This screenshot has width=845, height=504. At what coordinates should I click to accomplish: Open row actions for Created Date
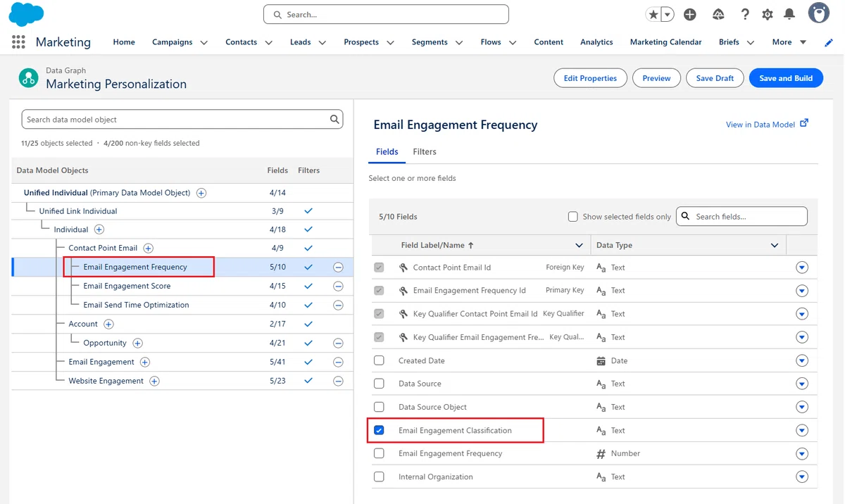(x=801, y=360)
